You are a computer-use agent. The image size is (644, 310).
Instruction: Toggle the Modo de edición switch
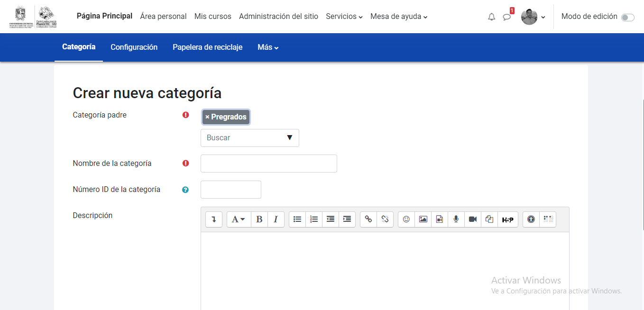627,17
